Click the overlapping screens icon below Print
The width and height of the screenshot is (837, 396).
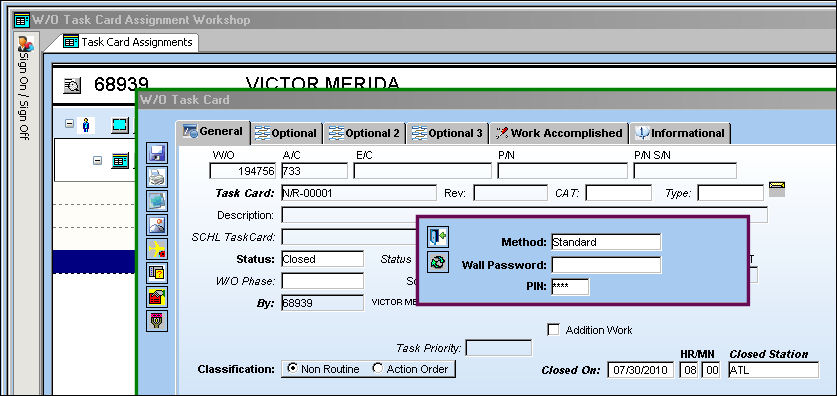157,201
